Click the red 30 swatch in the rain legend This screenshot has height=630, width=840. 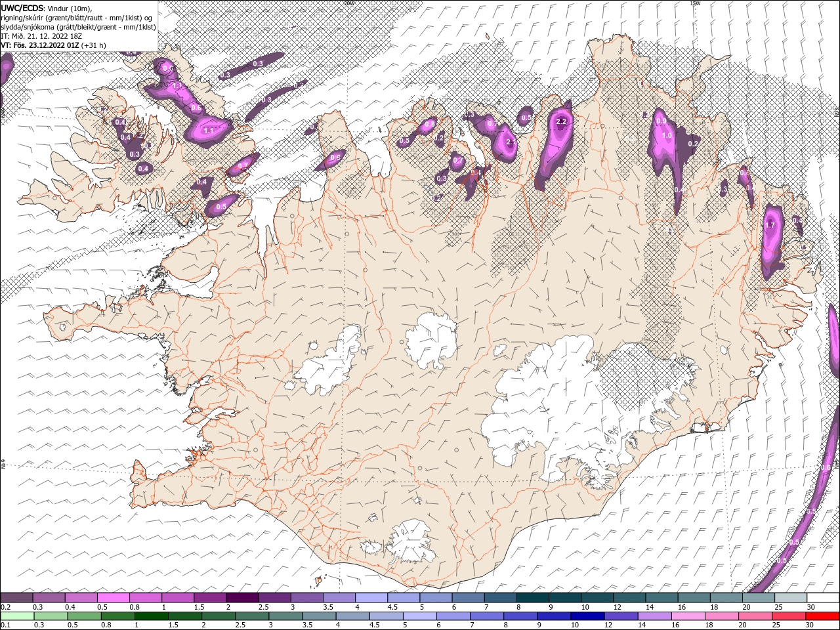click(823, 616)
